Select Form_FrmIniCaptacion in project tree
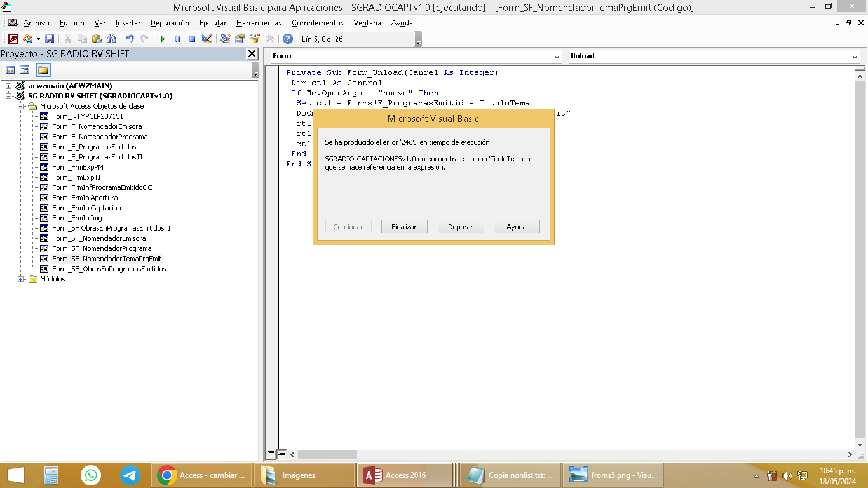This screenshot has width=868, height=488. 86,208
